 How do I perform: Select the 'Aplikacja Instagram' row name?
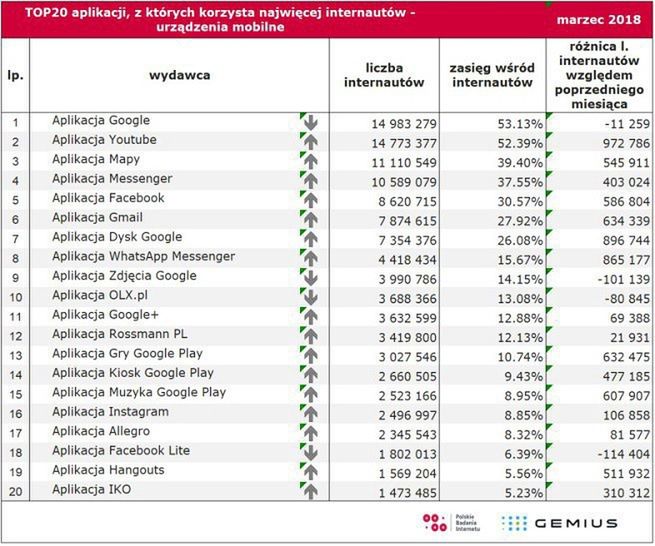pyautogui.click(x=110, y=412)
